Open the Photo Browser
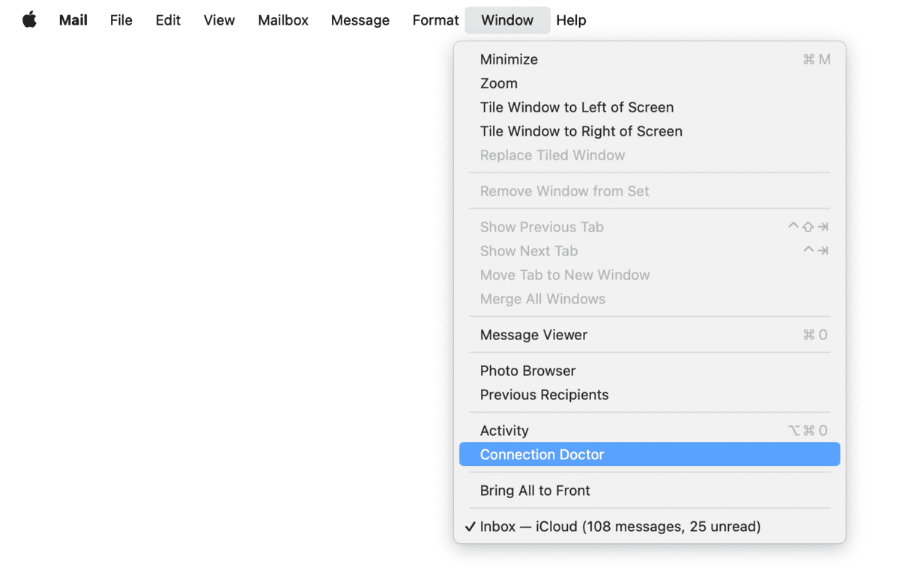Viewport: 911px width, 588px height. click(x=528, y=371)
